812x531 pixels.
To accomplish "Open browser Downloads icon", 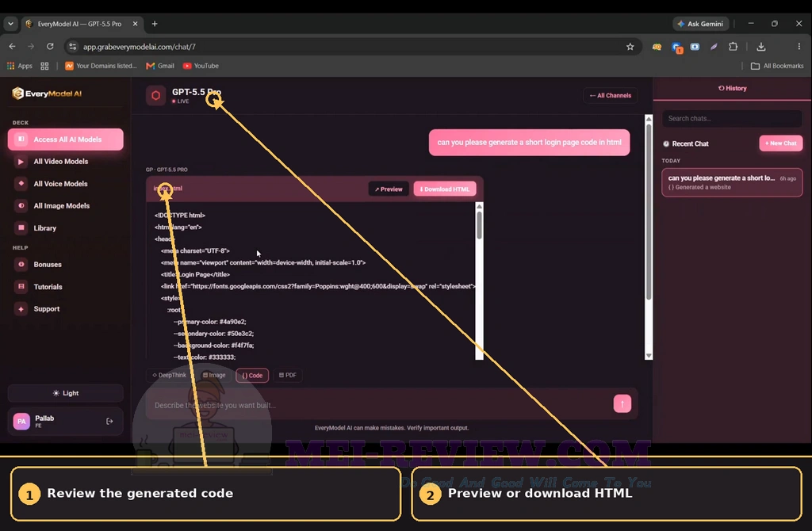I will (x=761, y=47).
